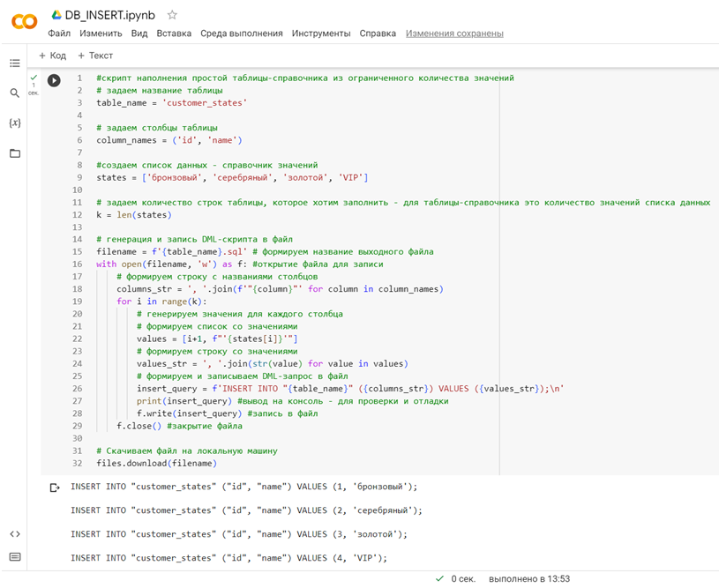Open the table of contents sidebar
Viewport: 719px width, 588px height.
tap(15, 63)
